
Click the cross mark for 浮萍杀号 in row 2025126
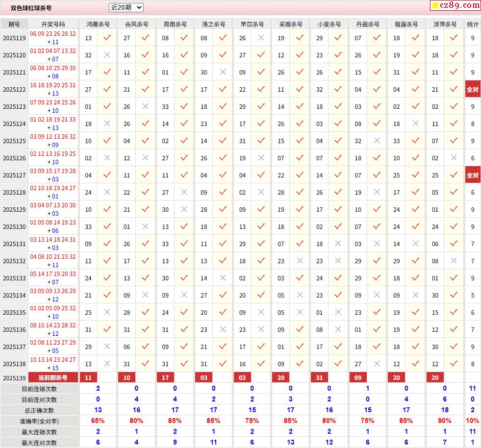pos(454,158)
